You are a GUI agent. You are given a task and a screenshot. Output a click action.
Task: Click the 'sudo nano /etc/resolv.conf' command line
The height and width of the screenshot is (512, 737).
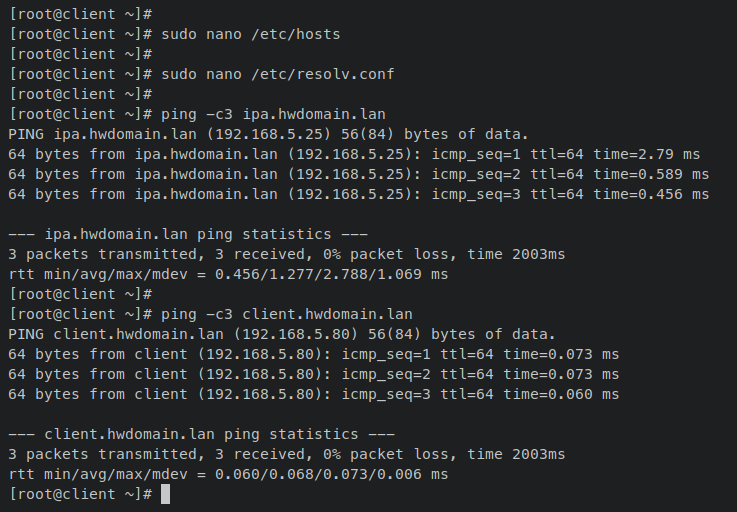(x=202, y=74)
